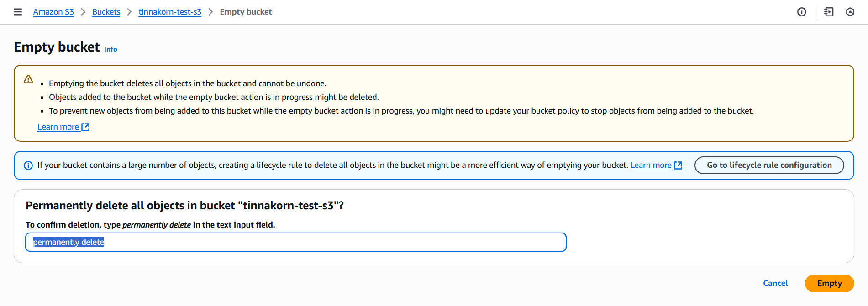
Task: Click the warning triangle icon in yellow alert
Action: pyautogui.click(x=28, y=79)
